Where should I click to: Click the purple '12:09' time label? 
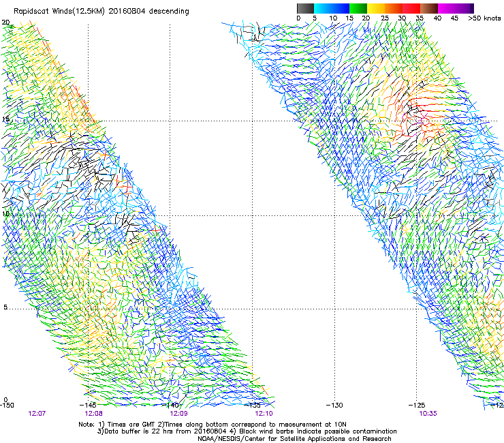click(x=178, y=414)
